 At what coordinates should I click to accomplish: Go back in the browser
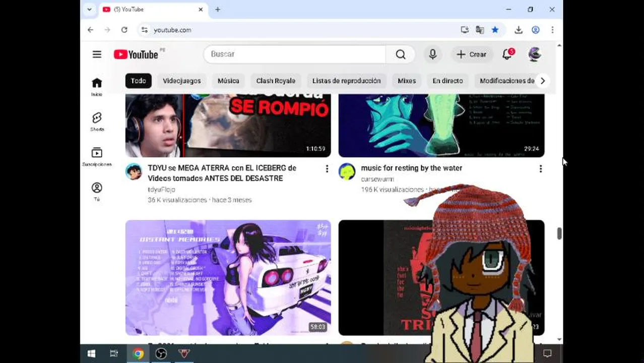[90, 30]
